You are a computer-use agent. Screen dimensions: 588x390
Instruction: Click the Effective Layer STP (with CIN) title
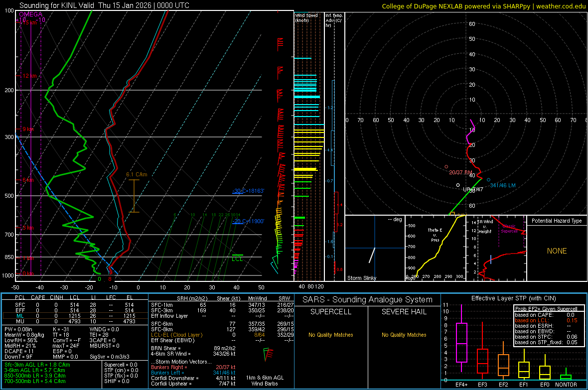point(513,298)
